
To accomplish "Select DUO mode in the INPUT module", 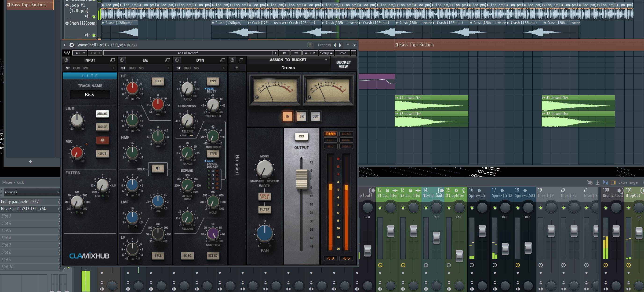I will 76,68.
